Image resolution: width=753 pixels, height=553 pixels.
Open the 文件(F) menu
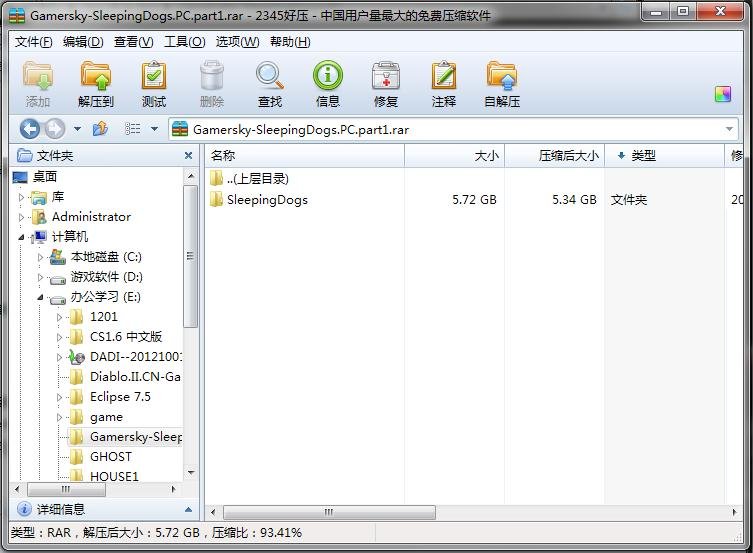coord(33,42)
